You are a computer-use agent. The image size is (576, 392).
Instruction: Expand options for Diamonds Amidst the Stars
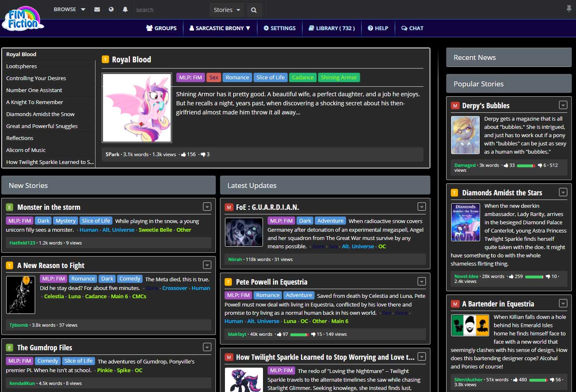click(563, 192)
